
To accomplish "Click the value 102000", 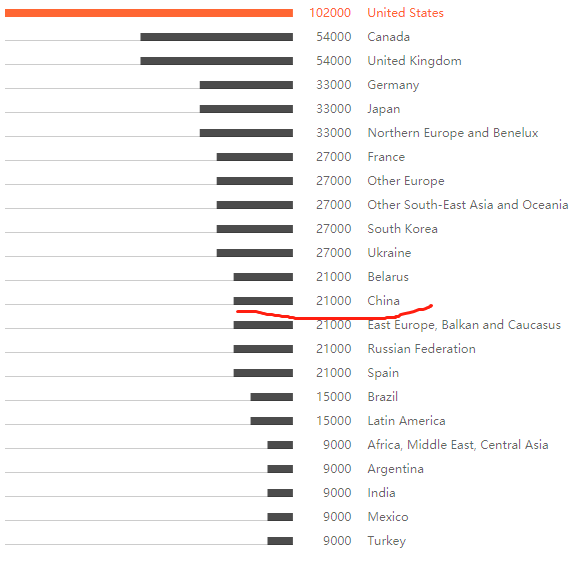I will point(330,13).
